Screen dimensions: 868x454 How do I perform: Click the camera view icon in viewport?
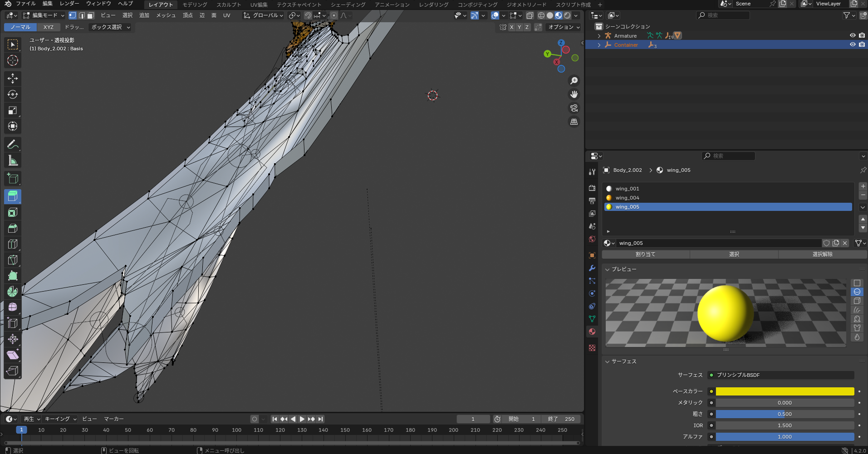coord(574,108)
